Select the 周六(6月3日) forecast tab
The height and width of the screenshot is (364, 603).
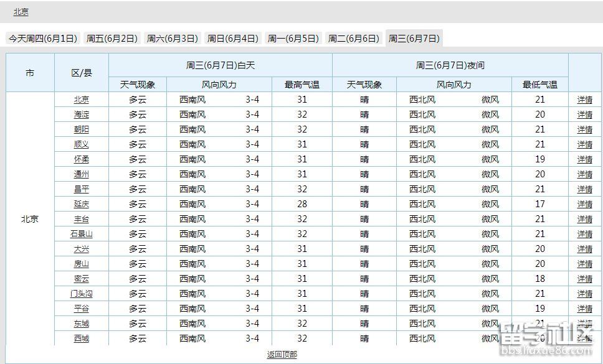point(173,37)
